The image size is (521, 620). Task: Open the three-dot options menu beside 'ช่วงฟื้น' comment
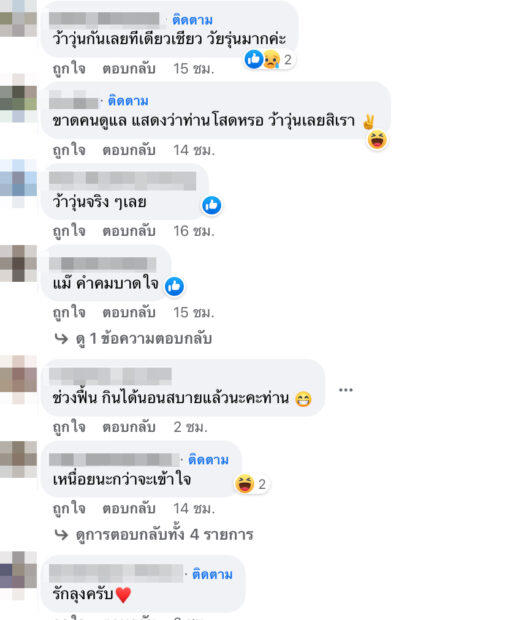pyautogui.click(x=345, y=390)
